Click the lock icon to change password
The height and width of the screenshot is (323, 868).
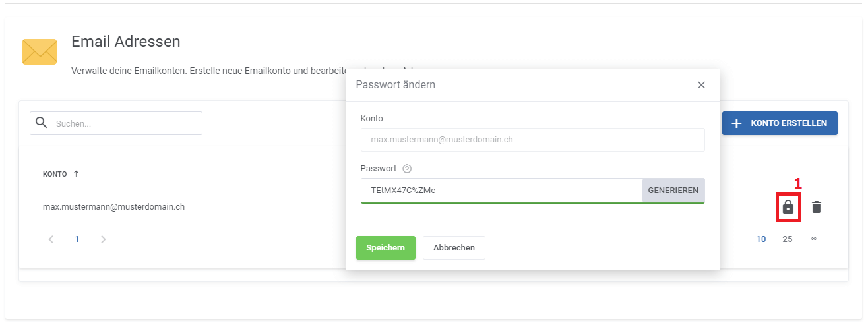tap(788, 207)
